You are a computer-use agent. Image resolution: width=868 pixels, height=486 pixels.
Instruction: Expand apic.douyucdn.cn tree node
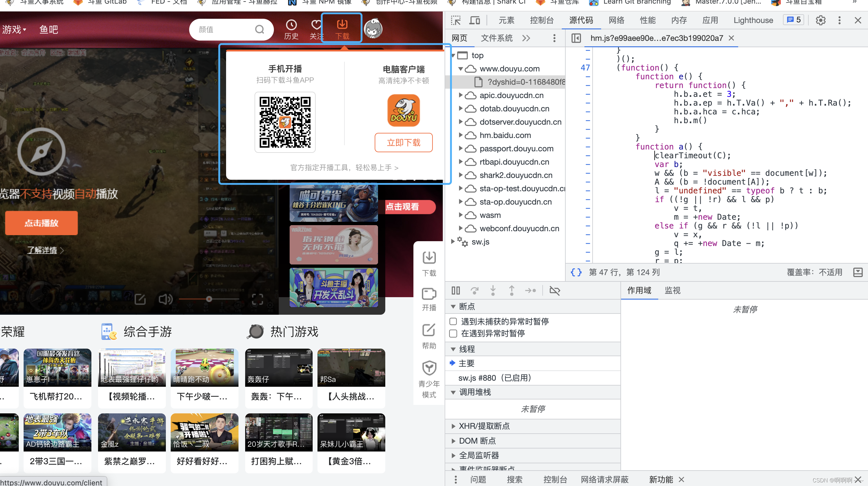point(461,95)
